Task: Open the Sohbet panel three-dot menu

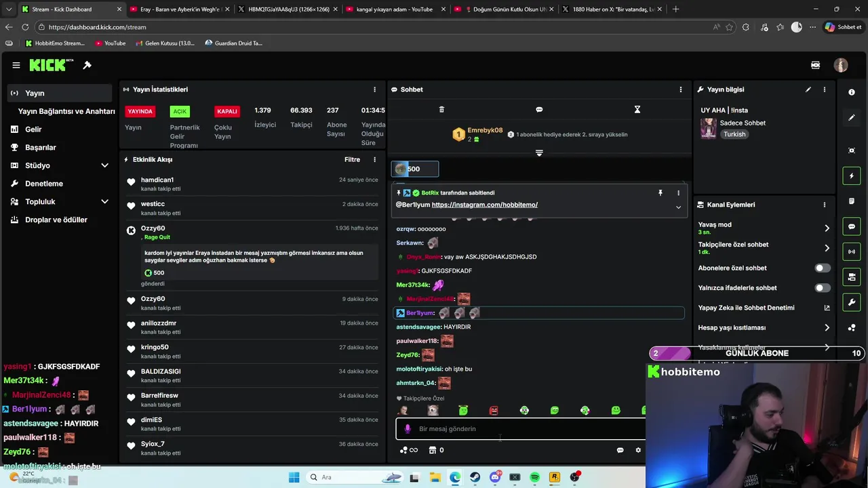Action: point(681,89)
